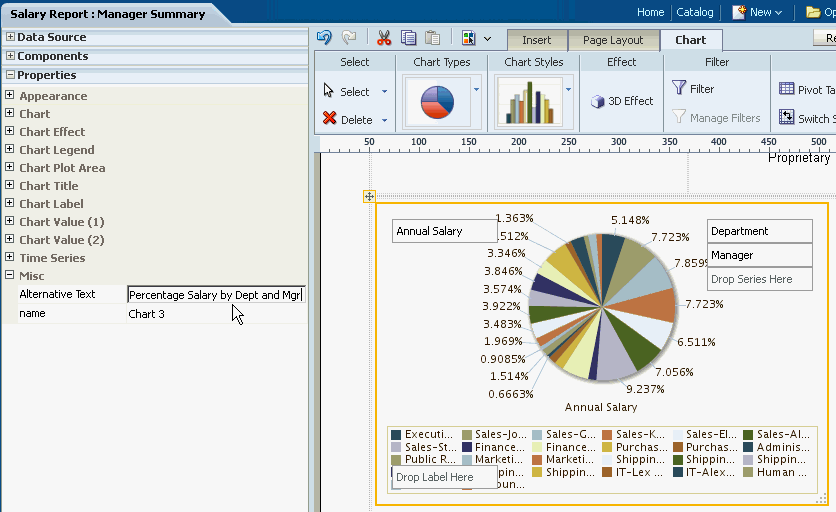Choose the bar chart style thumbnail

(x=529, y=102)
